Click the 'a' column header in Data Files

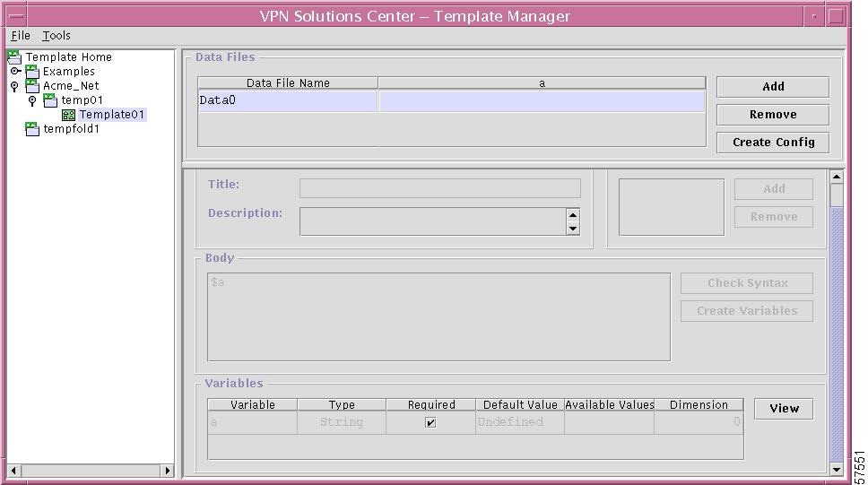pos(542,83)
